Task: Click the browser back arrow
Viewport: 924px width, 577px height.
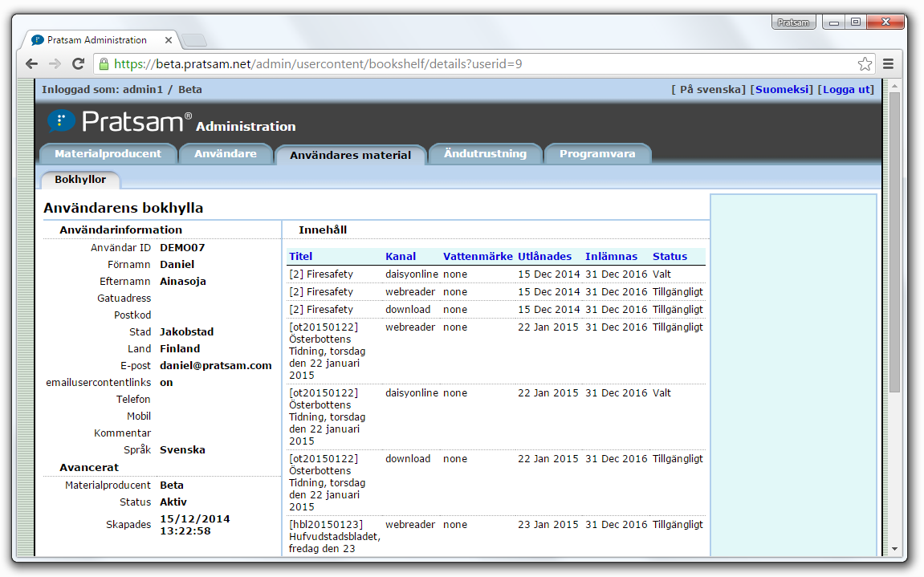Action: [31, 63]
